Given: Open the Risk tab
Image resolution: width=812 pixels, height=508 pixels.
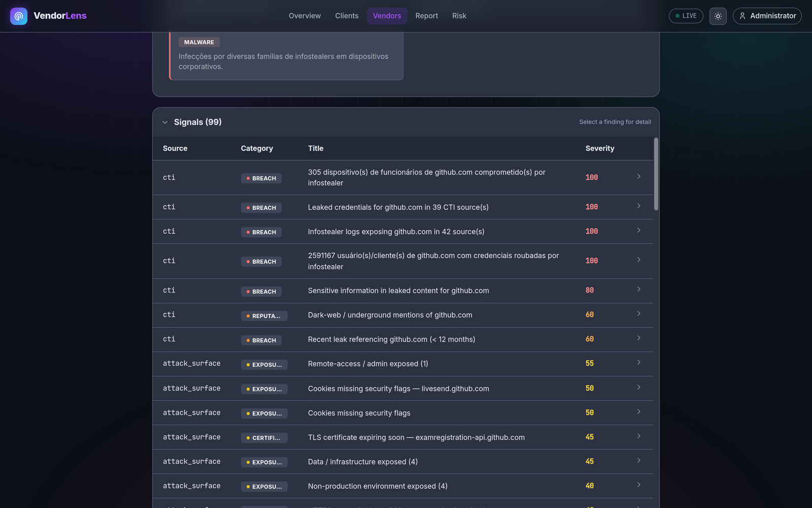Looking at the screenshot, I should 459,16.
